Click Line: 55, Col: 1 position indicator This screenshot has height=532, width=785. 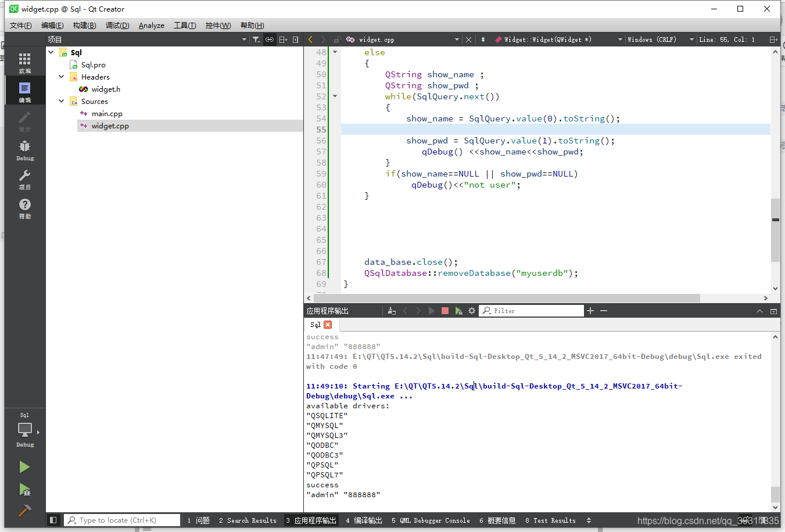click(727, 39)
